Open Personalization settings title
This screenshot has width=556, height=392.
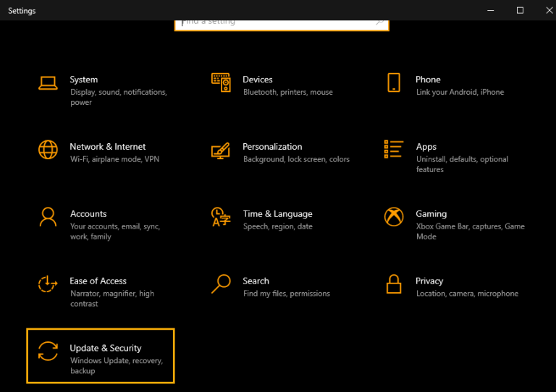coord(272,147)
